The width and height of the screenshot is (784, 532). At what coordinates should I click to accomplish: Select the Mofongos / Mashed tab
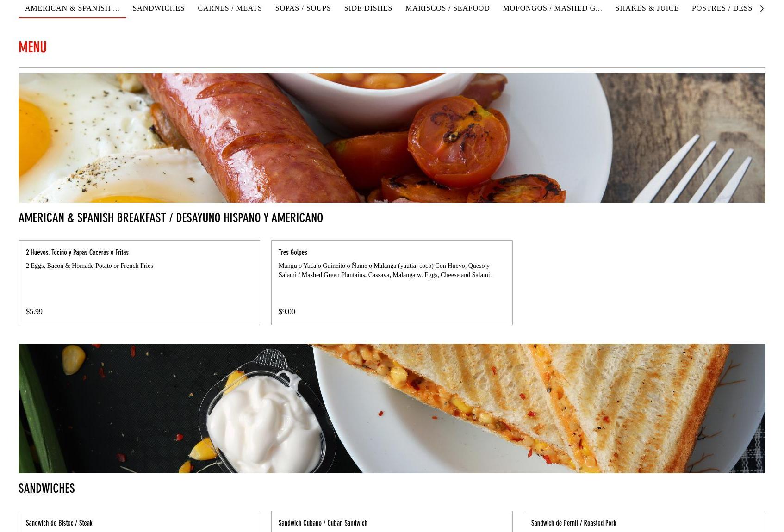click(552, 8)
